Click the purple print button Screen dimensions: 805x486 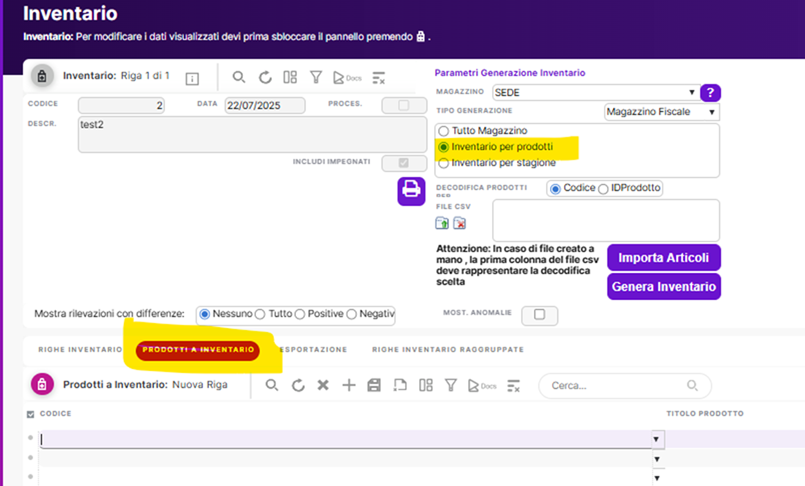pos(411,190)
